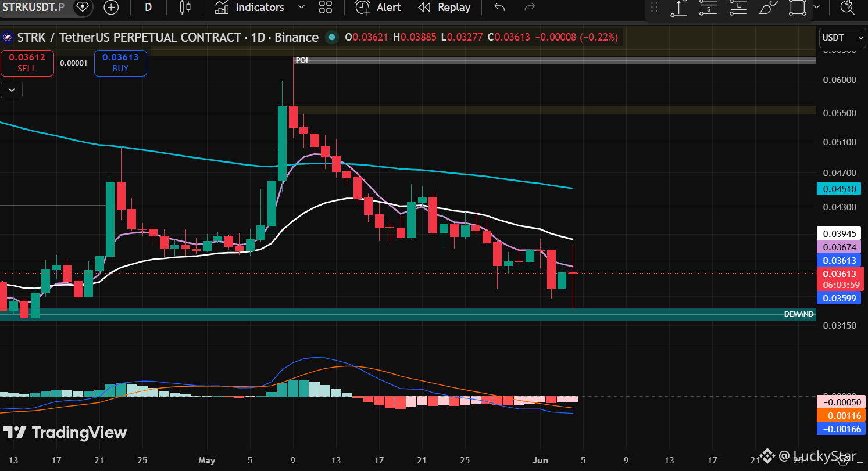Click the High price value 0.03885
The height and width of the screenshot is (471, 868).
coord(419,38)
